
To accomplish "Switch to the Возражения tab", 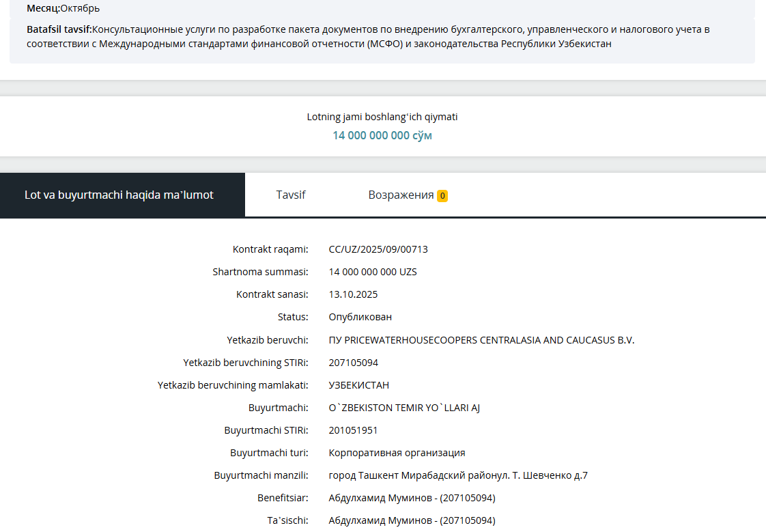I will click(401, 195).
